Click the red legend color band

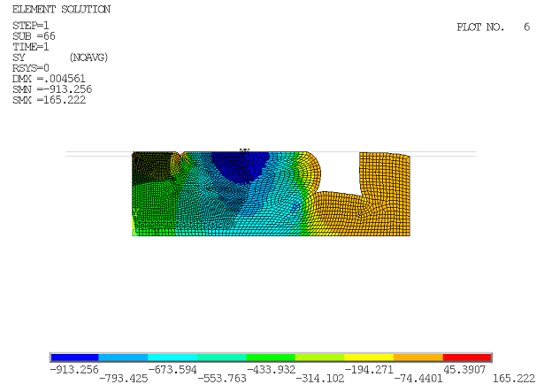[x=467, y=357]
